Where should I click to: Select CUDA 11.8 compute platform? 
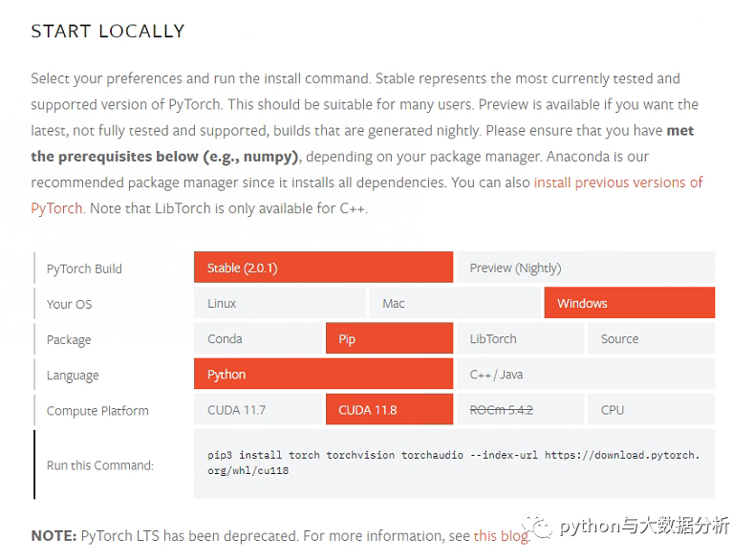click(389, 410)
